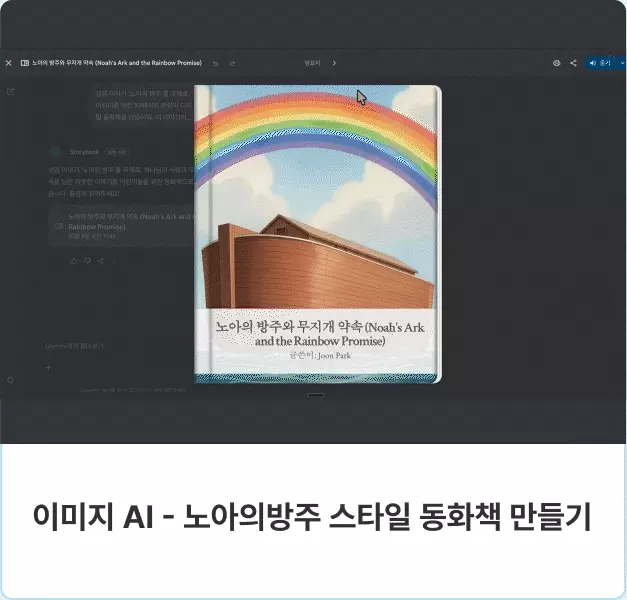This screenshot has height=600, width=627.
Task: Focus the Gemini prompt input field
Action: (74, 346)
